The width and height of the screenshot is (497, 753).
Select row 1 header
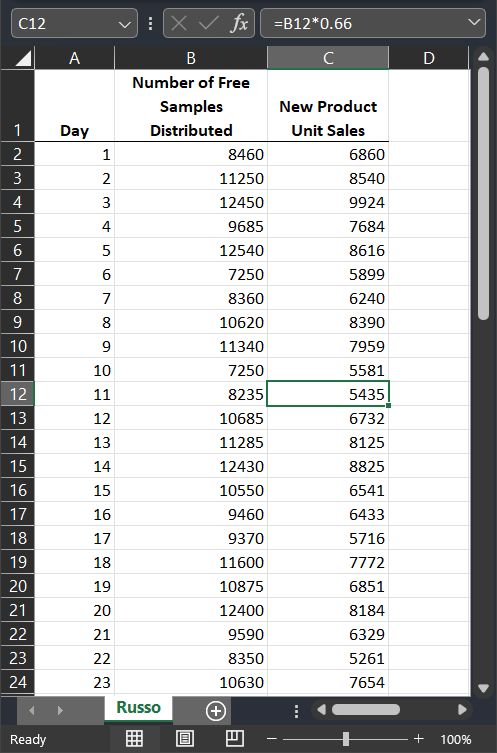pyautogui.click(x=17, y=106)
